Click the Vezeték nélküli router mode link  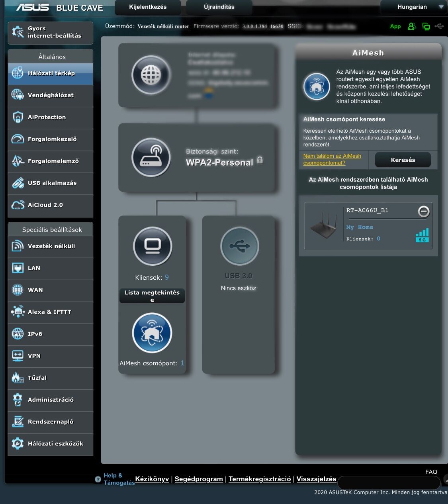[x=163, y=26]
